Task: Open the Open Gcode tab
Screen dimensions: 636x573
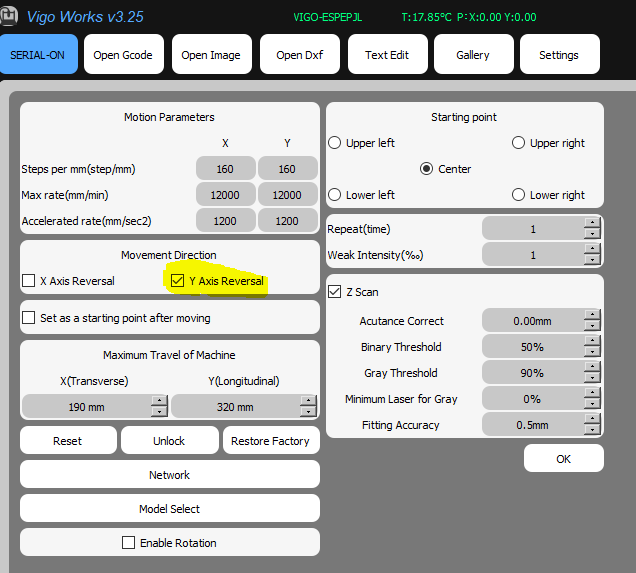Action: (124, 54)
